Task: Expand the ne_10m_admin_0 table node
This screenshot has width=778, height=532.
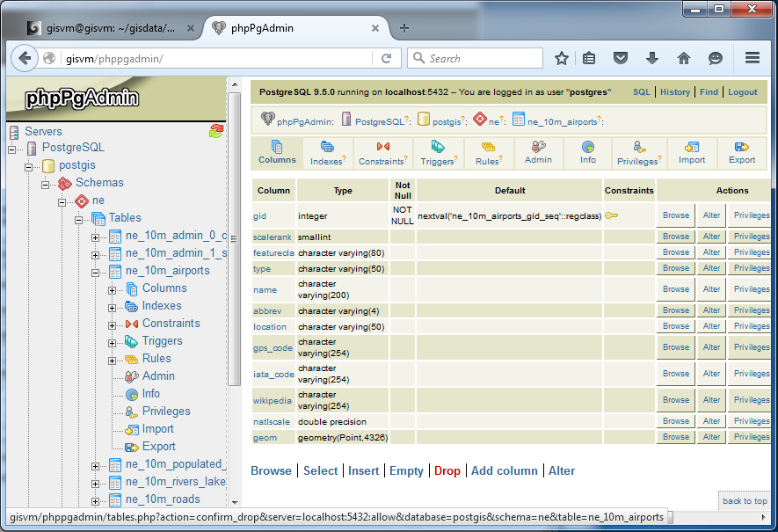Action: click(x=95, y=237)
